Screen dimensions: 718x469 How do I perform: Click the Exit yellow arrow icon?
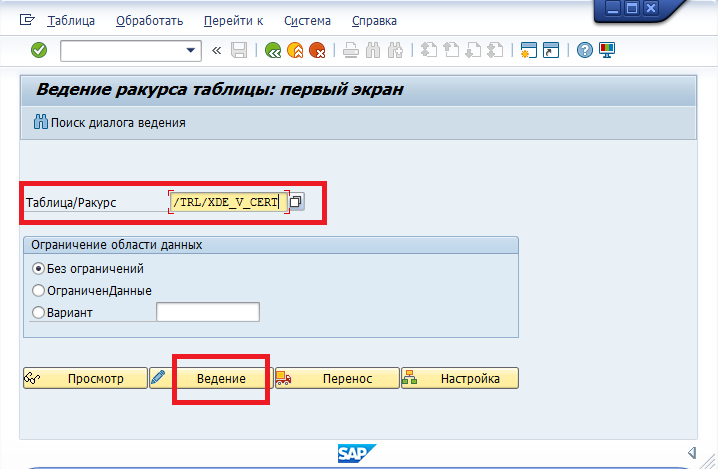click(295, 50)
